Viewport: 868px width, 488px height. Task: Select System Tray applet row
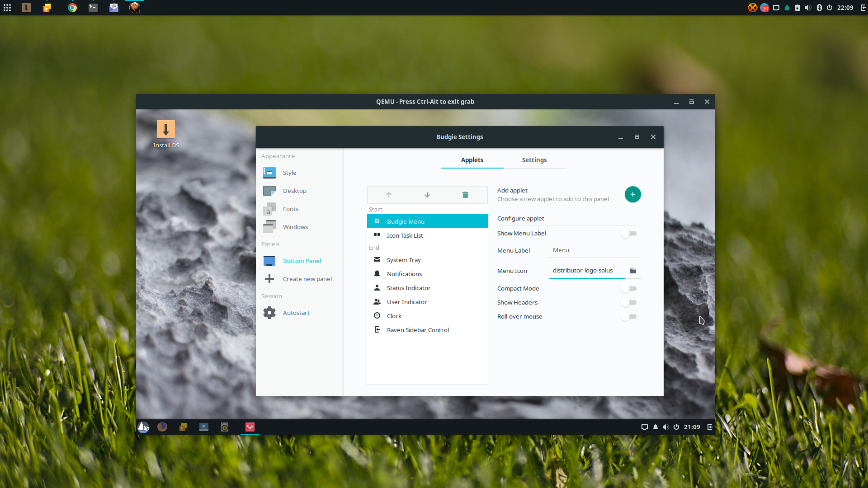click(x=427, y=260)
